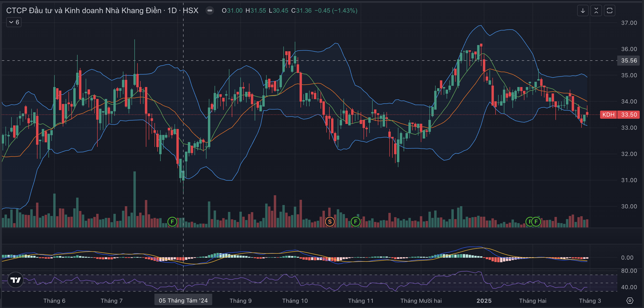Toggle the market status dot beside HSX
Image resolution: width=644 pixels, height=308 pixels.
(210, 10)
